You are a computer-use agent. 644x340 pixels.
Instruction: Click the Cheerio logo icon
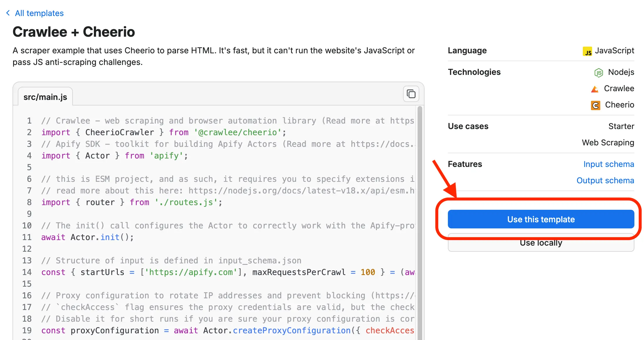coord(595,105)
